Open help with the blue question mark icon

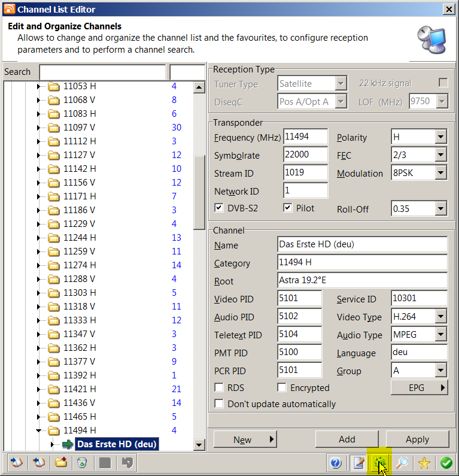(x=336, y=463)
